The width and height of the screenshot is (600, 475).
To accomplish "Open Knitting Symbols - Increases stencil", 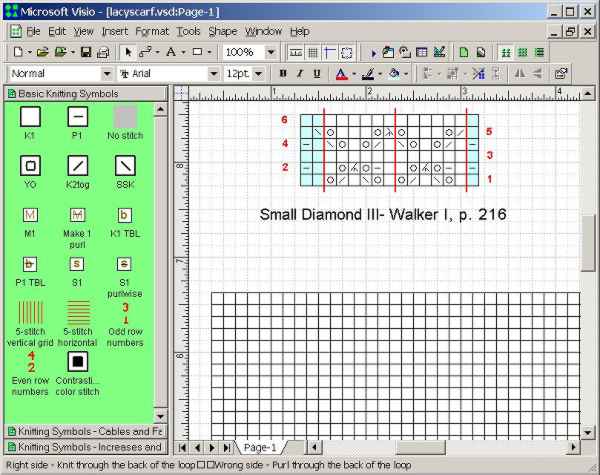I will 84,447.
